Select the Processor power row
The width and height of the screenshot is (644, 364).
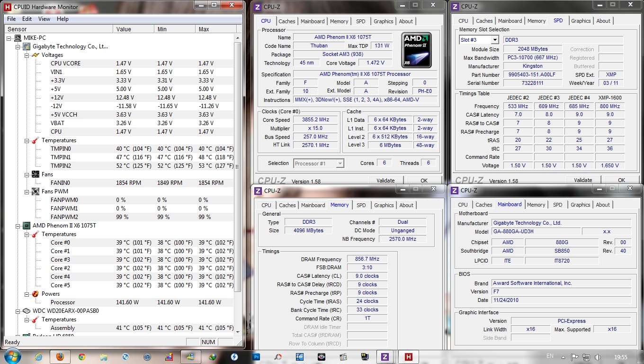click(x=119, y=302)
